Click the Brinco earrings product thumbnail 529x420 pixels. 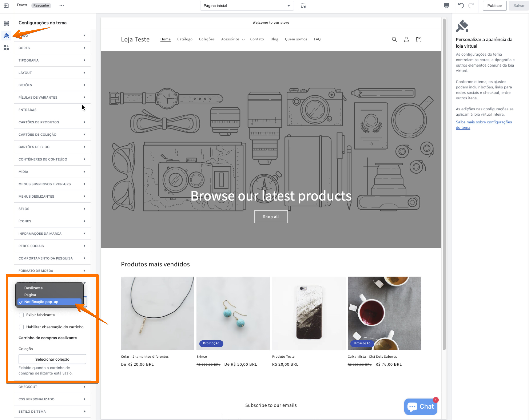pos(233,313)
